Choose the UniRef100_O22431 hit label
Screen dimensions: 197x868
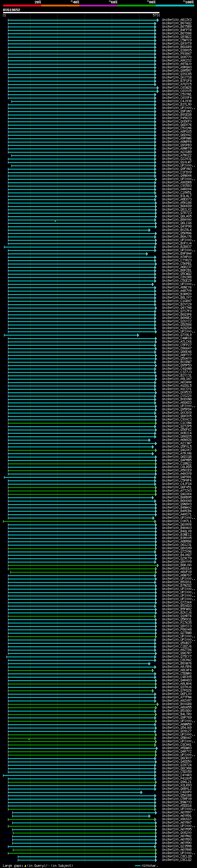point(177,159)
